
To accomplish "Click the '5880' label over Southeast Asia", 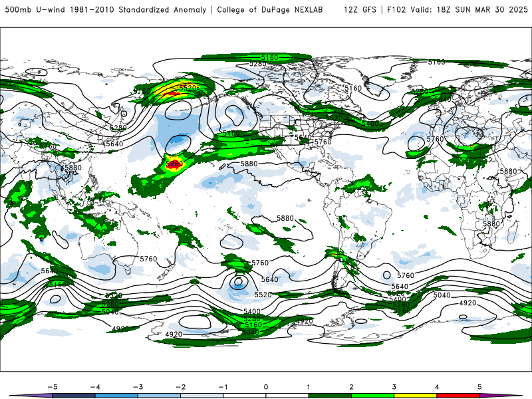I will pyautogui.click(x=72, y=168).
